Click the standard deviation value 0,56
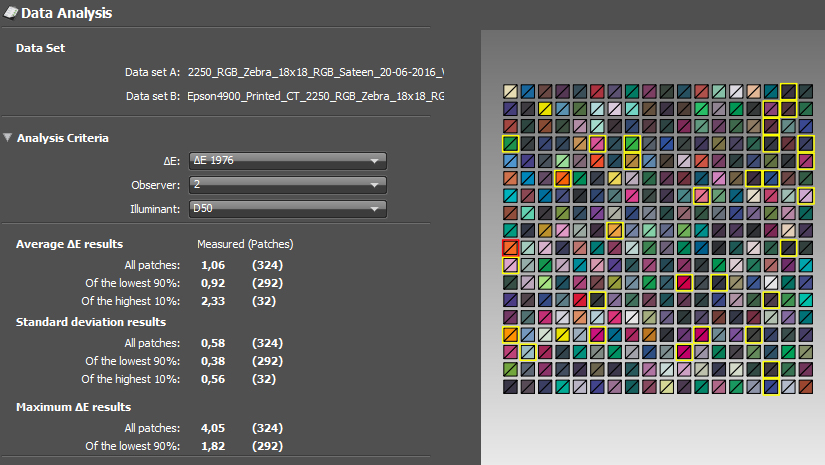Image resolution: width=825 pixels, height=465 pixels. [x=213, y=379]
